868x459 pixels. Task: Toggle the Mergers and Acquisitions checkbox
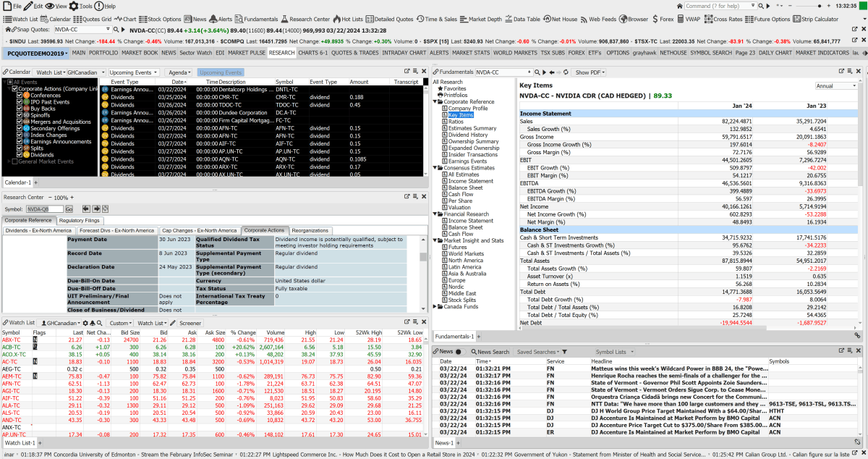(20, 122)
